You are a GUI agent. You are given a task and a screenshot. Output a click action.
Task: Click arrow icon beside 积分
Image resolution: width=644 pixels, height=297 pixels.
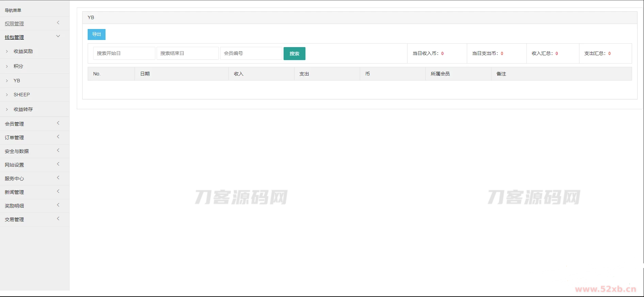click(7, 66)
